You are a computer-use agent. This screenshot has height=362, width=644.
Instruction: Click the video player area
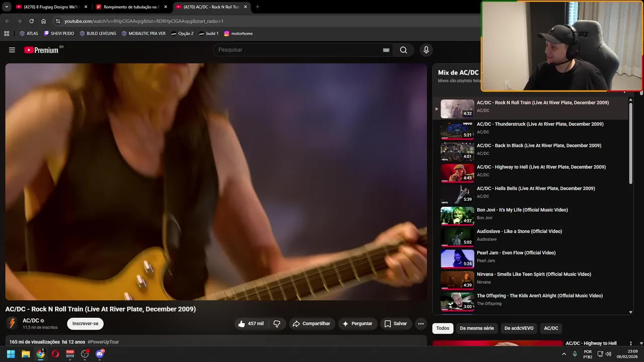point(216,182)
